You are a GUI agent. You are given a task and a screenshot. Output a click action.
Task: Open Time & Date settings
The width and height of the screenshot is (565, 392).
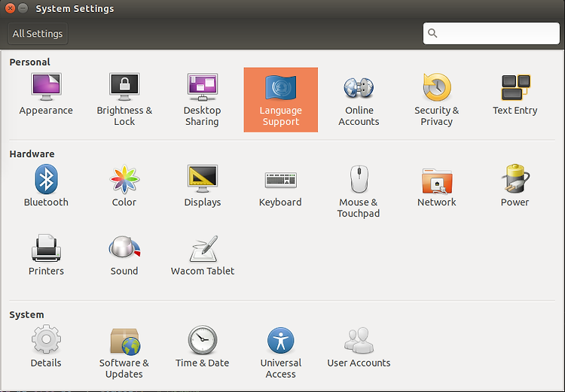pyautogui.click(x=202, y=346)
